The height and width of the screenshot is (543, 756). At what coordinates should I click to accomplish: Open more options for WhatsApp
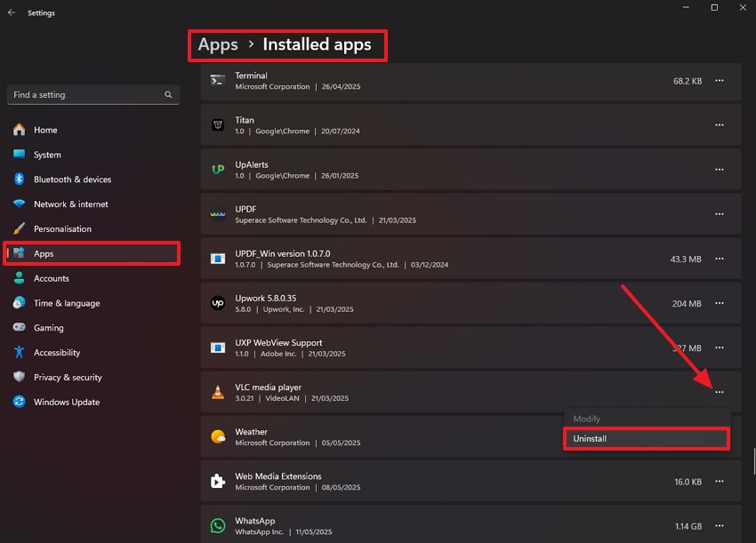pyautogui.click(x=720, y=525)
